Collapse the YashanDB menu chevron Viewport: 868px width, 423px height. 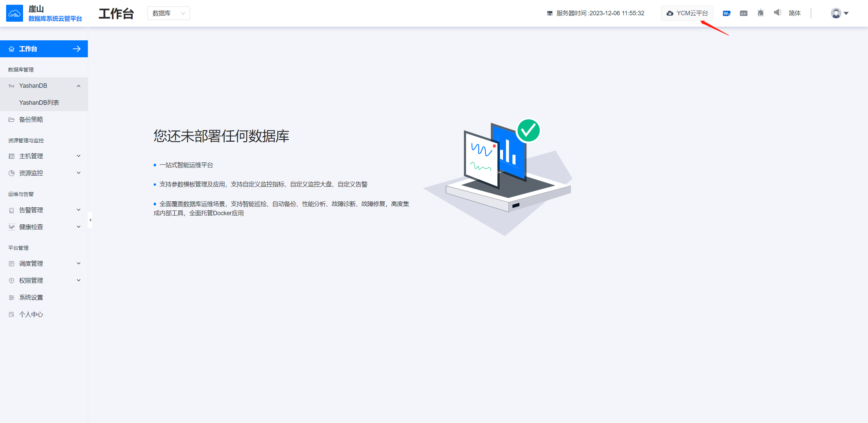[79, 85]
